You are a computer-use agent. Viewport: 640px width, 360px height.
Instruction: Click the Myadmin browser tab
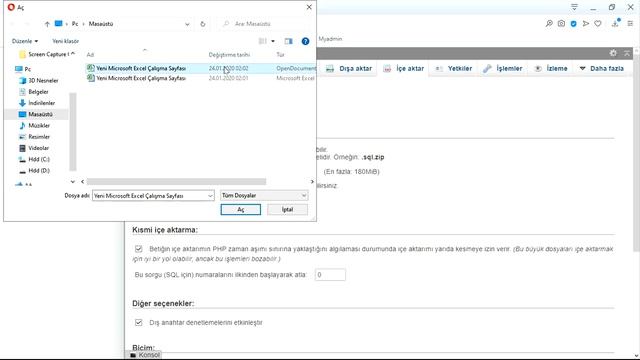point(330,39)
